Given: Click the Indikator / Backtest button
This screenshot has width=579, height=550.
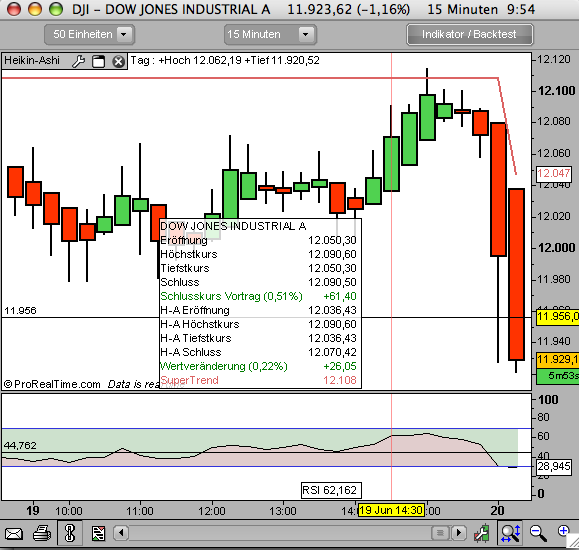Looking at the screenshot, I should 470,35.
